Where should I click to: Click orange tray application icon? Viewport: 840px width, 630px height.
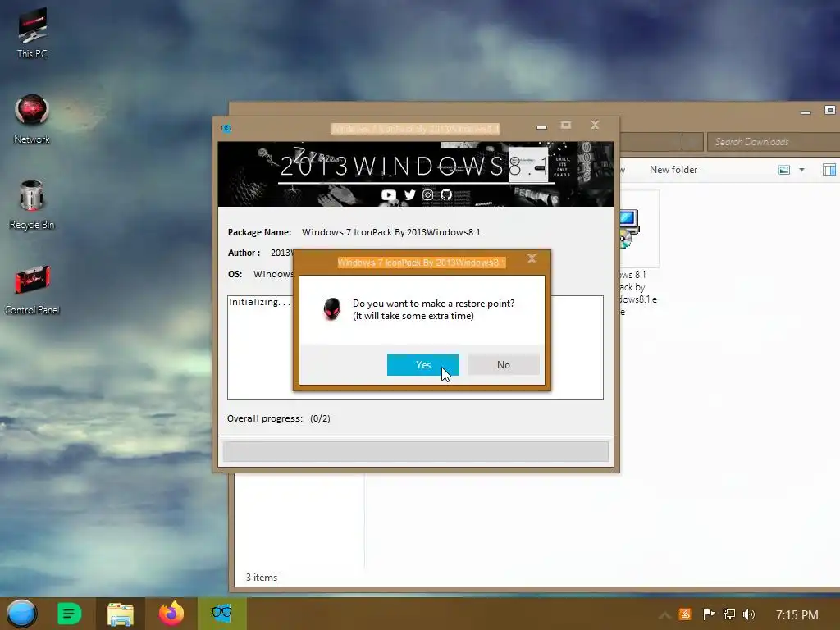point(685,614)
